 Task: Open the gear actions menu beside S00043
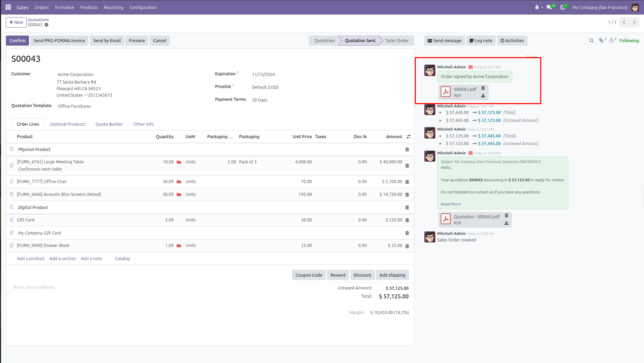[x=46, y=25]
